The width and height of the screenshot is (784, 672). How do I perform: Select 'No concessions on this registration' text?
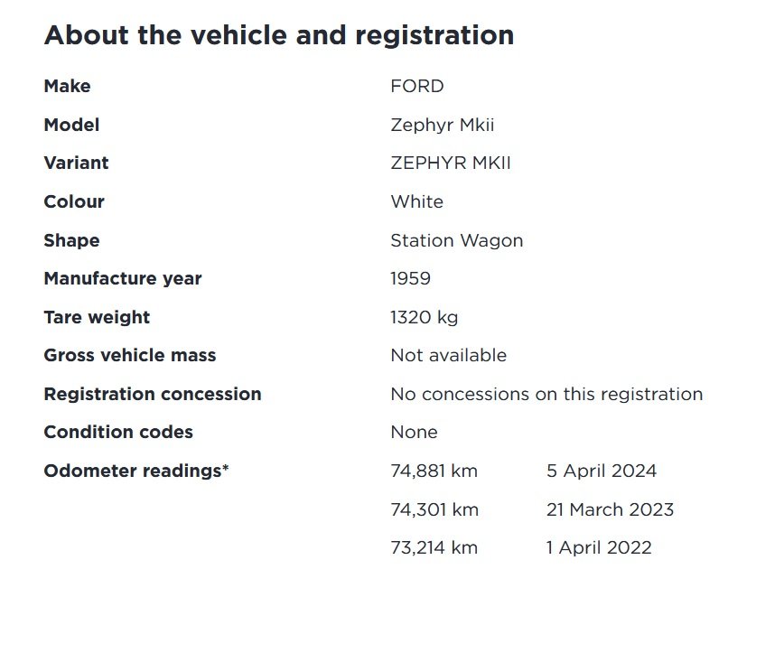(547, 395)
